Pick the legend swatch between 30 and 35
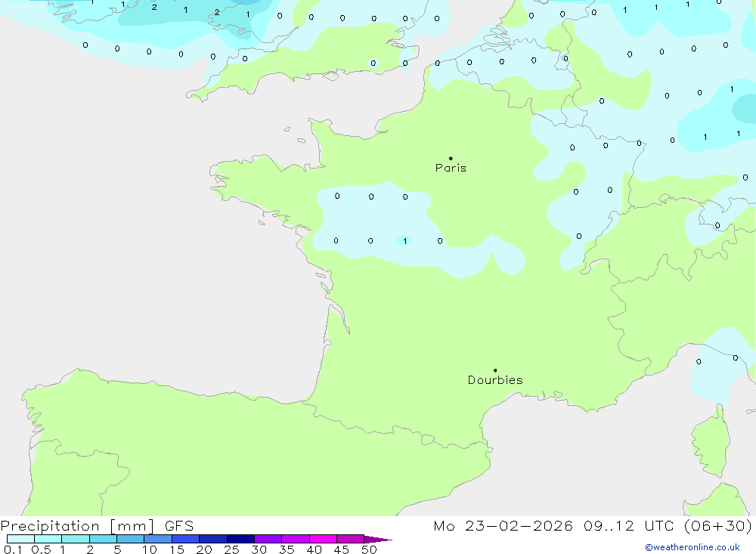Viewport: 756px width, 554px height. pyautogui.click(x=268, y=539)
